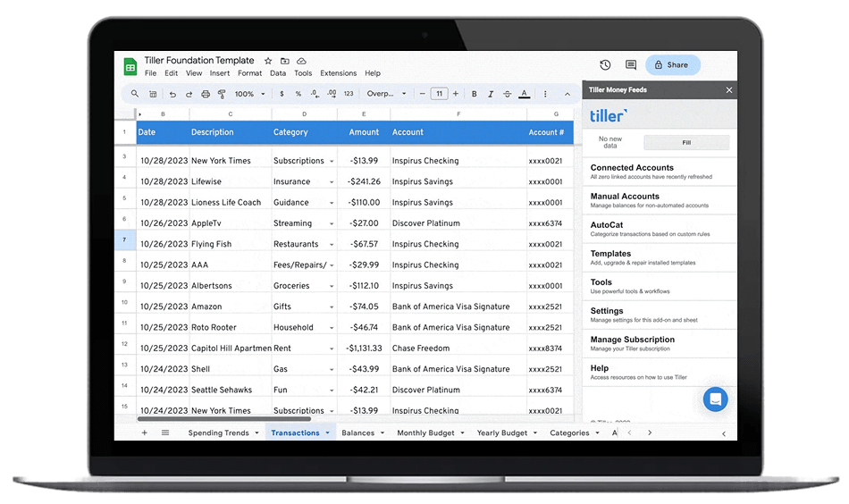Switch to the Monthly Budget sheet tab
The width and height of the screenshot is (849, 504).
pos(425,433)
